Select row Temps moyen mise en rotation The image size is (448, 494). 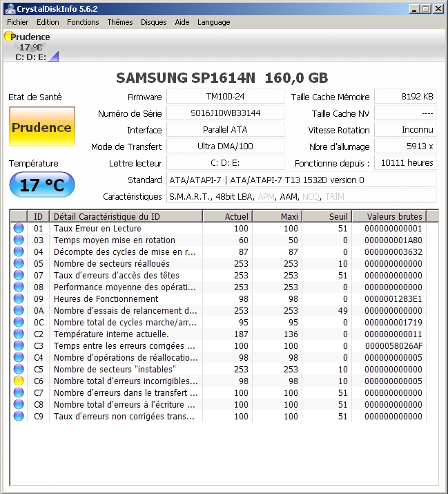tap(219, 240)
